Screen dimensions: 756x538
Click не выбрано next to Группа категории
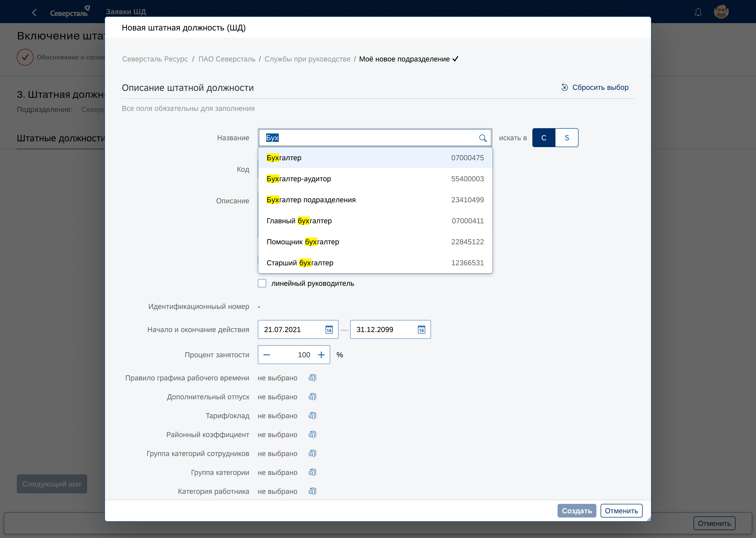coord(278,472)
